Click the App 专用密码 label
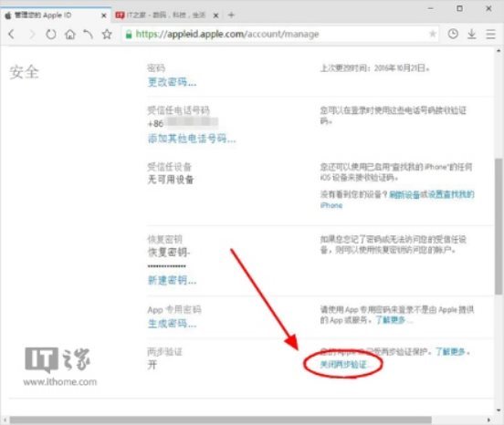The width and height of the screenshot is (504, 425). click(174, 309)
